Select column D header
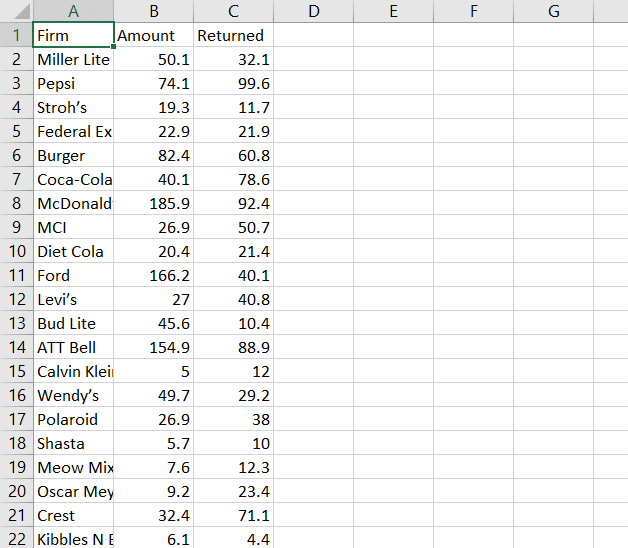This screenshot has height=548, width=628. (314, 11)
